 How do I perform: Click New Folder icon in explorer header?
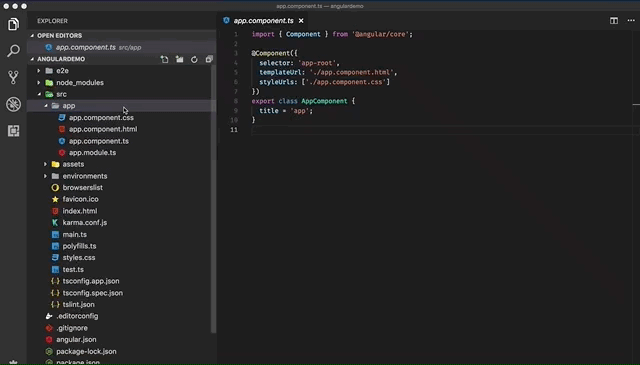180,59
